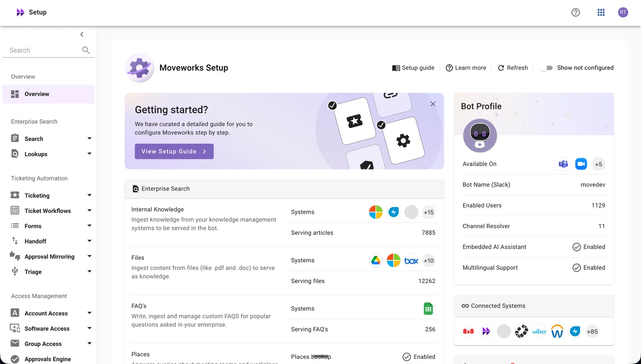Click the Moveworks logo next to Setup

(x=20, y=12)
